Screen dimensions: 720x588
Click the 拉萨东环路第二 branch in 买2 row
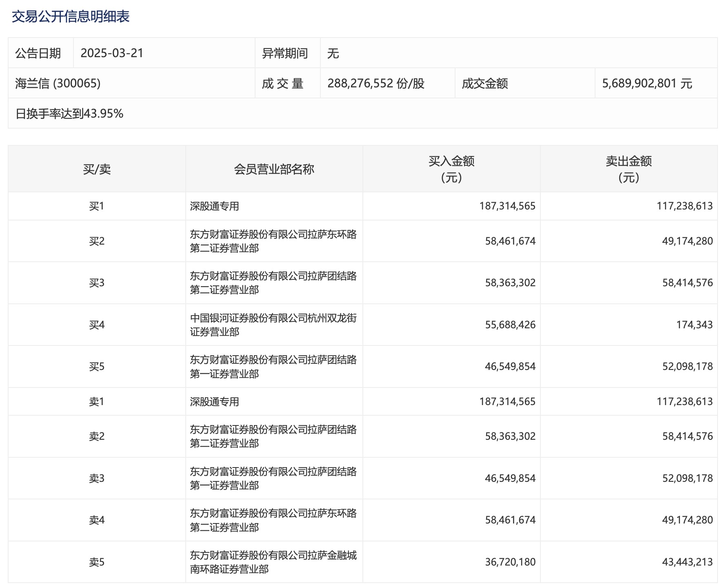[x=273, y=241]
